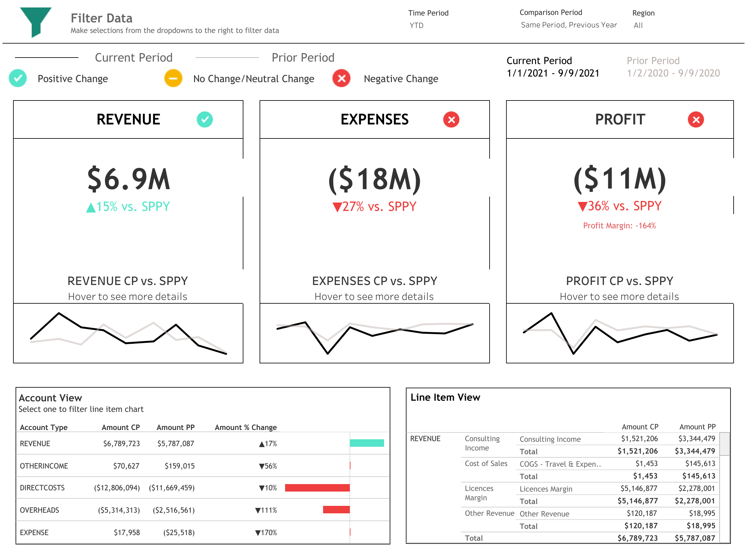Click the 170% EXPENSE change value

coord(266,532)
